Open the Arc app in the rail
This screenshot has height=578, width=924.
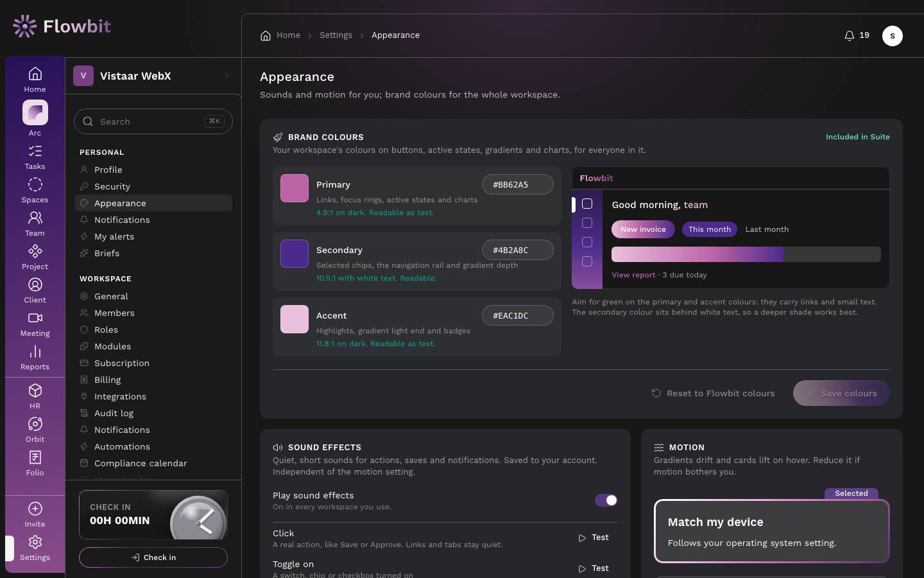pos(35,113)
